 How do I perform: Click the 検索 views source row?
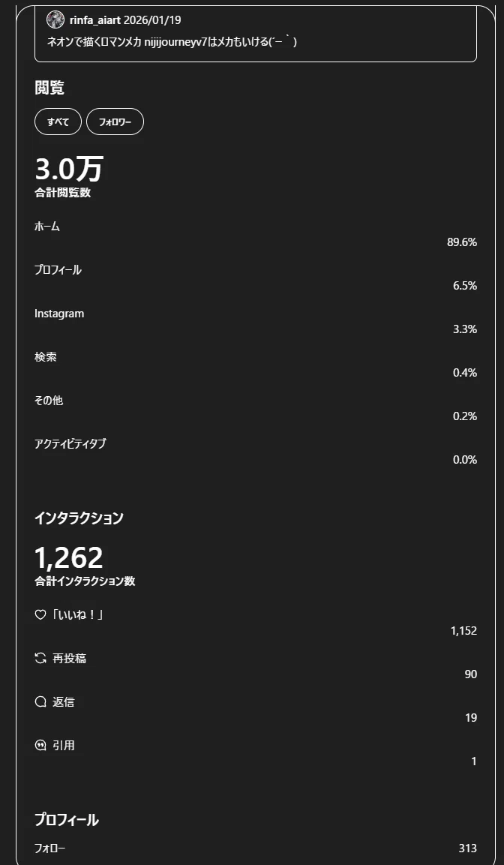[x=256, y=365]
